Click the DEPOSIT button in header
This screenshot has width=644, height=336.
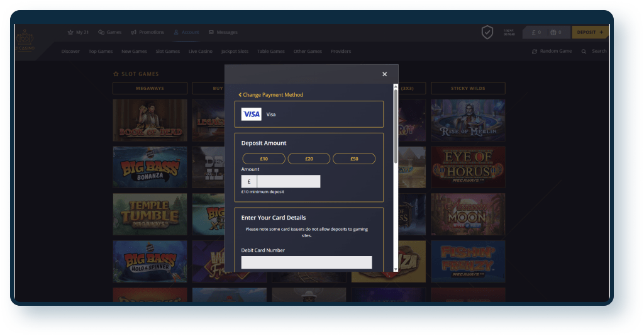[x=590, y=32]
